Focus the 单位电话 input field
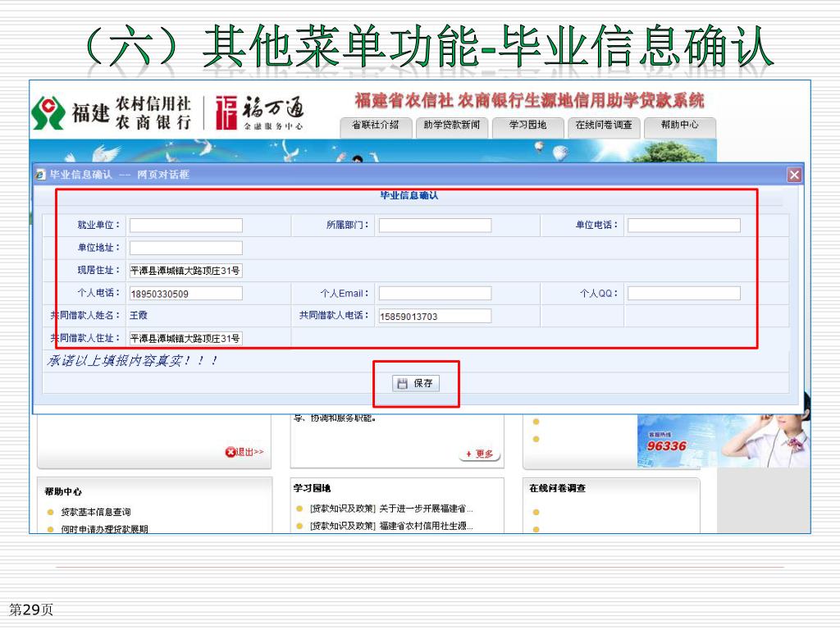The height and width of the screenshot is (630, 840). 684,225
